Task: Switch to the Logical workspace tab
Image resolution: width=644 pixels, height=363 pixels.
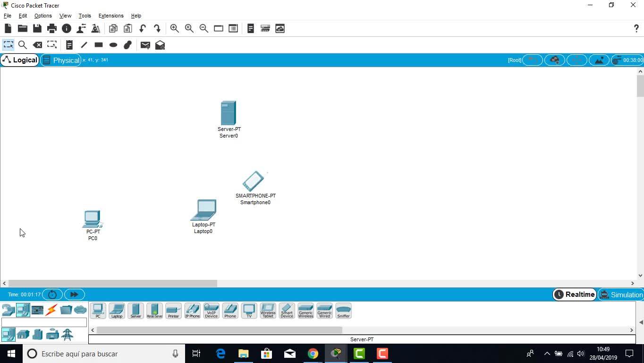Action: tap(20, 60)
